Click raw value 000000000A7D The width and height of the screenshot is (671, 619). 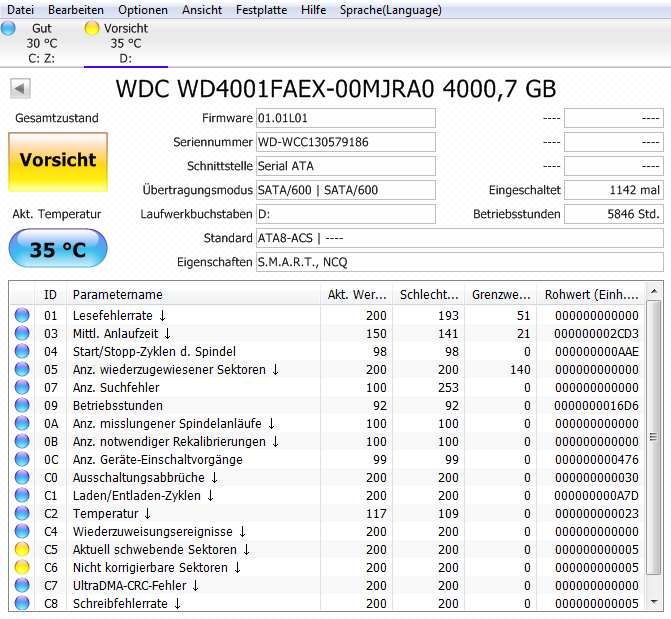[x=596, y=495]
